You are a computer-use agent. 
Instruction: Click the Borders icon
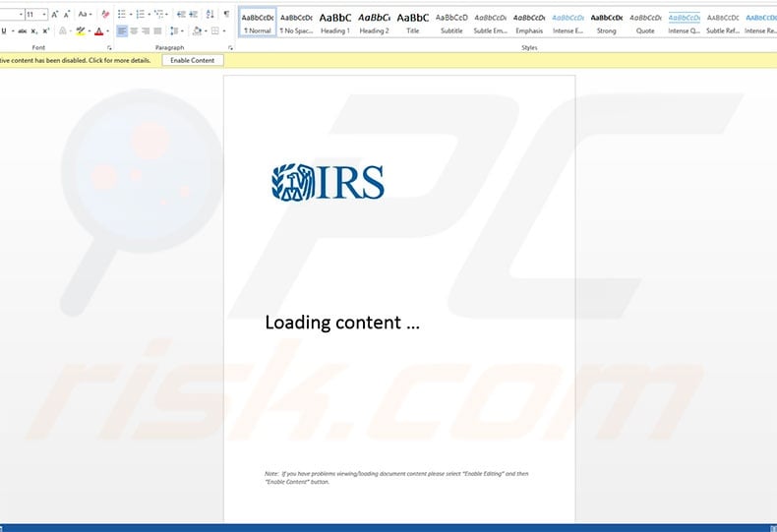(x=215, y=31)
